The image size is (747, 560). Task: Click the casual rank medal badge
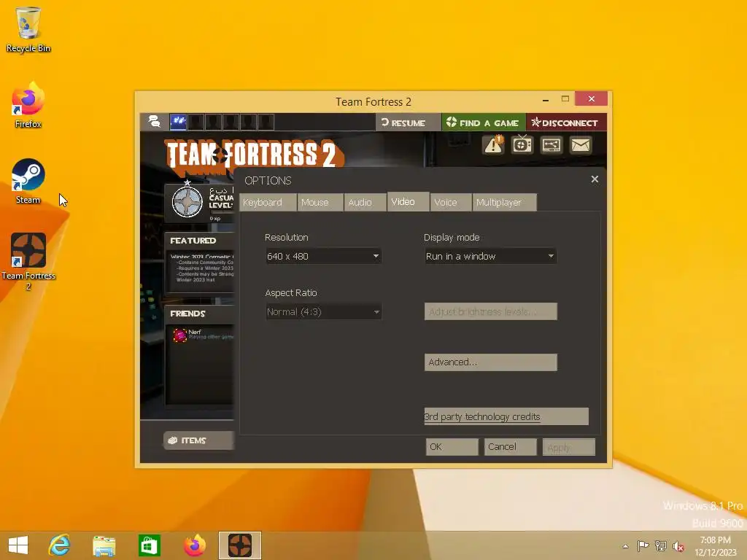point(187,201)
